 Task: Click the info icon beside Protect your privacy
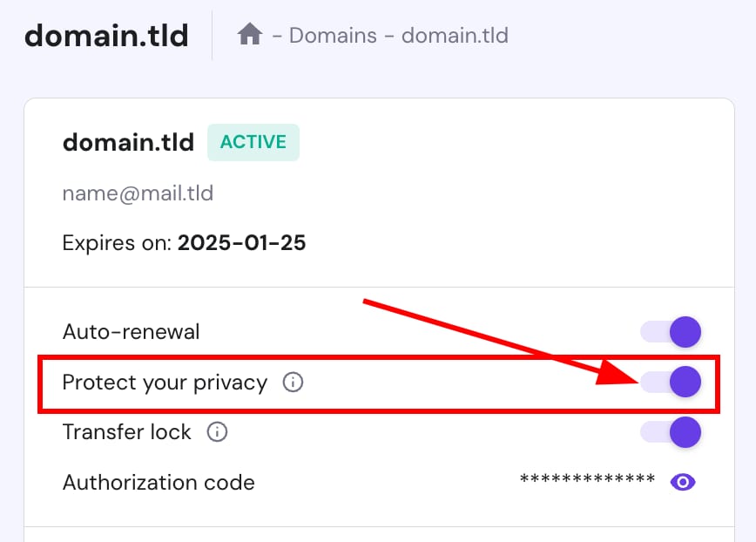294,382
